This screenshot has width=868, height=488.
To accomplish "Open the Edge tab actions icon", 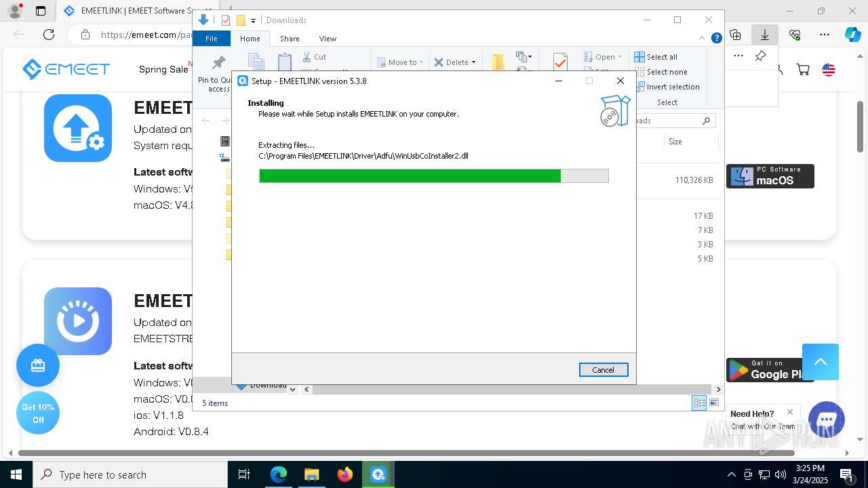I will [x=41, y=11].
